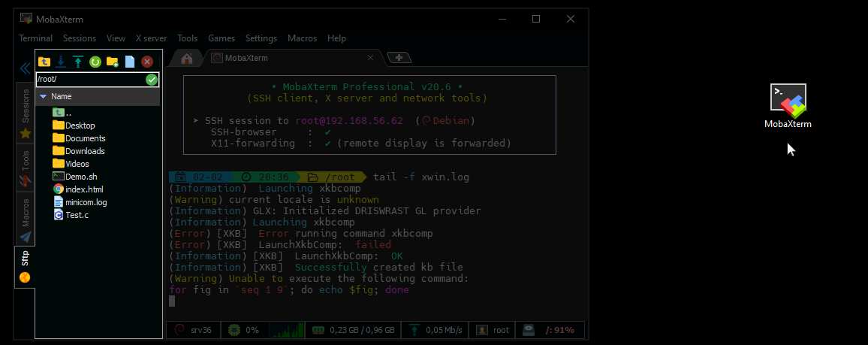This screenshot has width=868, height=345.
Task: Click the CPU usage 0% status item
Action: point(244,330)
